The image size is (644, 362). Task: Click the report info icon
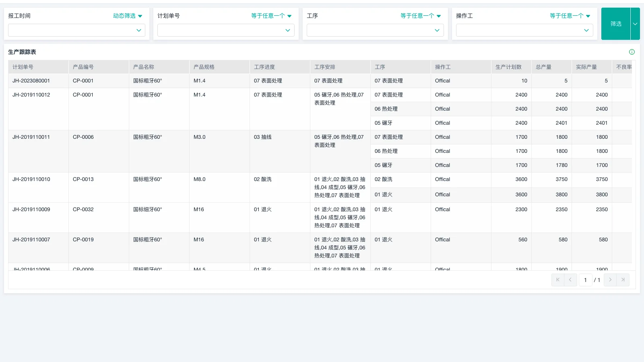click(632, 52)
